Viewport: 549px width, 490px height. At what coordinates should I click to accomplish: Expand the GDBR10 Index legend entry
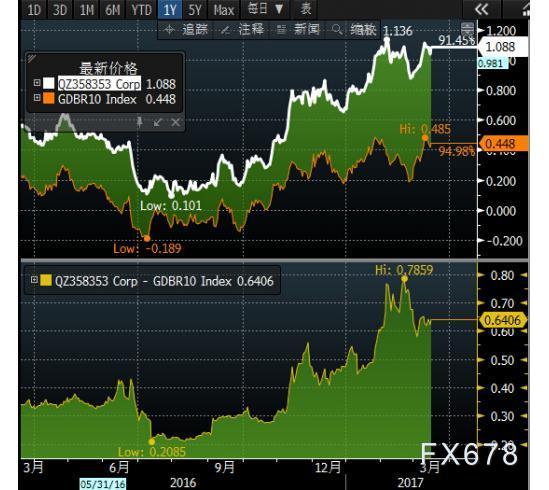point(37,98)
